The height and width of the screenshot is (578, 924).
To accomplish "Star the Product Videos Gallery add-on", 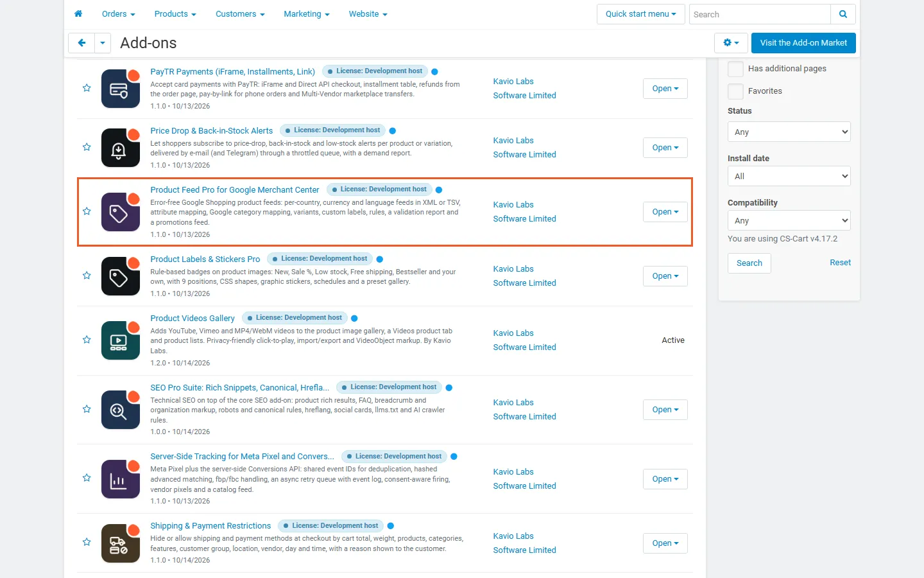I will pyautogui.click(x=87, y=340).
